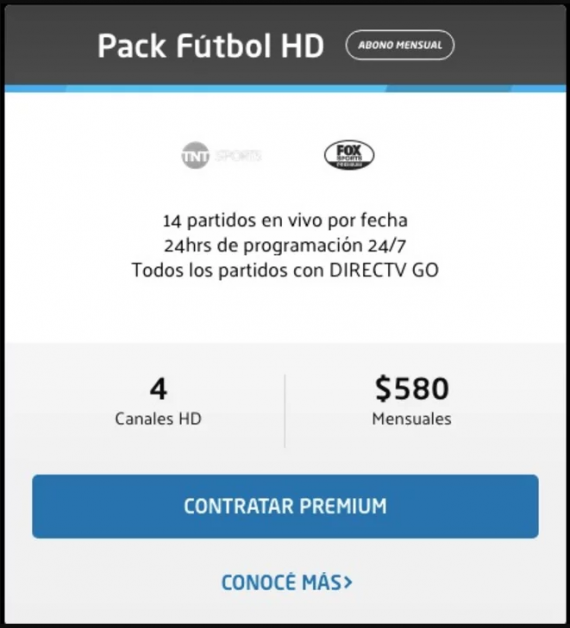The height and width of the screenshot is (628, 570).
Task: Click the TNT Sports channel logo
Action: coord(221,155)
